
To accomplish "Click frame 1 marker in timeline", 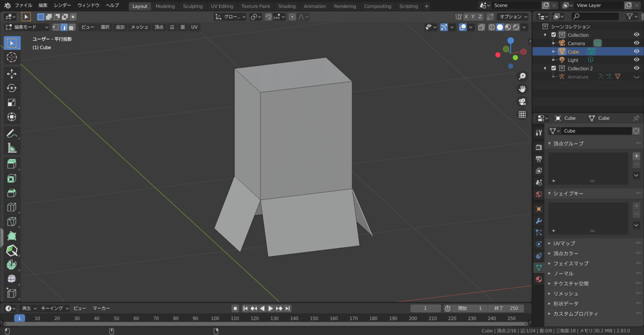I will point(19,318).
